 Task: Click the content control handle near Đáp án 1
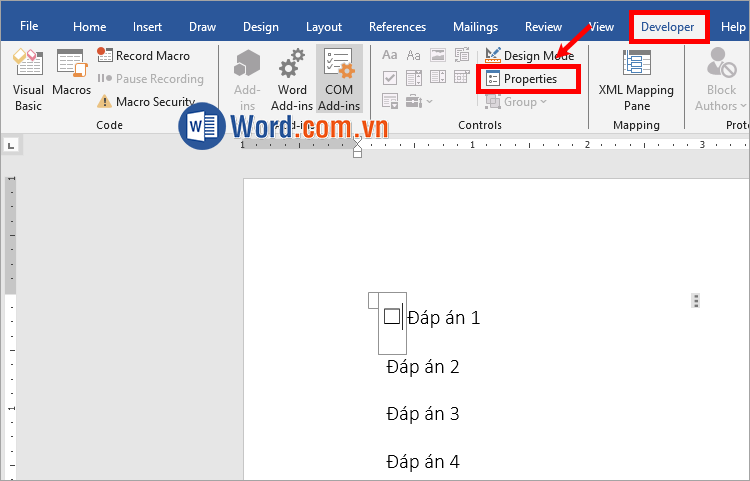[374, 300]
